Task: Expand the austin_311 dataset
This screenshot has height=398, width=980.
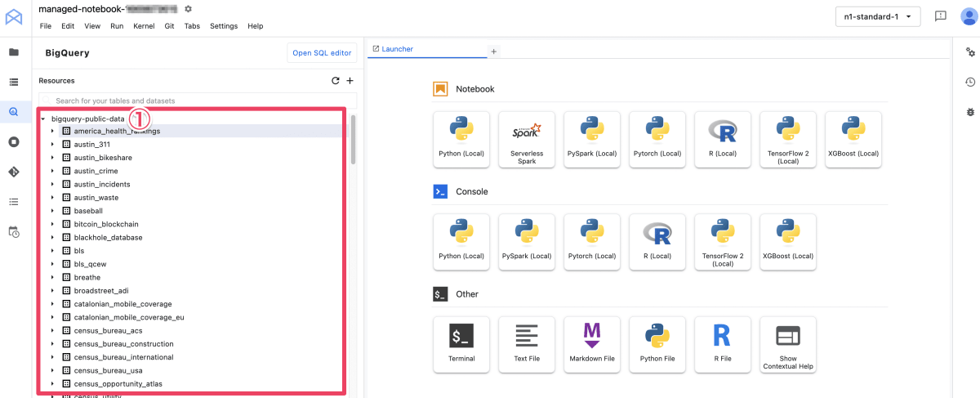Action: pos(52,145)
